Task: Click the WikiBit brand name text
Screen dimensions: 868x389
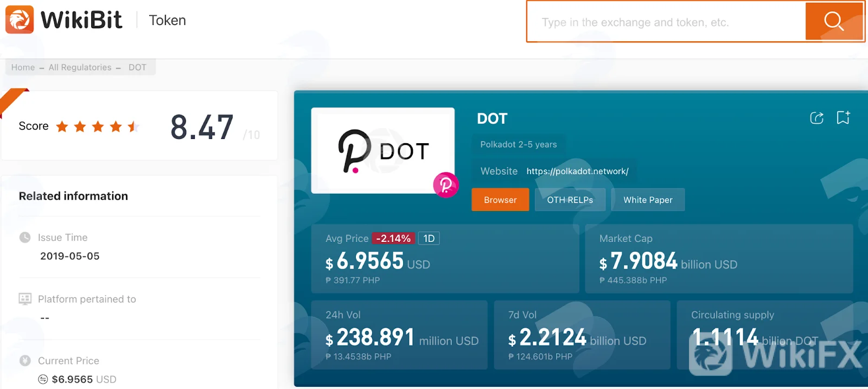Action: [x=81, y=20]
